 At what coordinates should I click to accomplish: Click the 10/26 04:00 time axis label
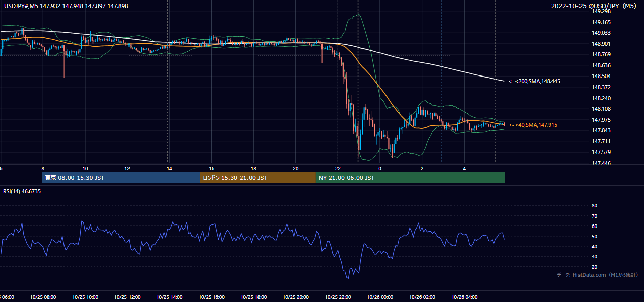tap(465, 297)
